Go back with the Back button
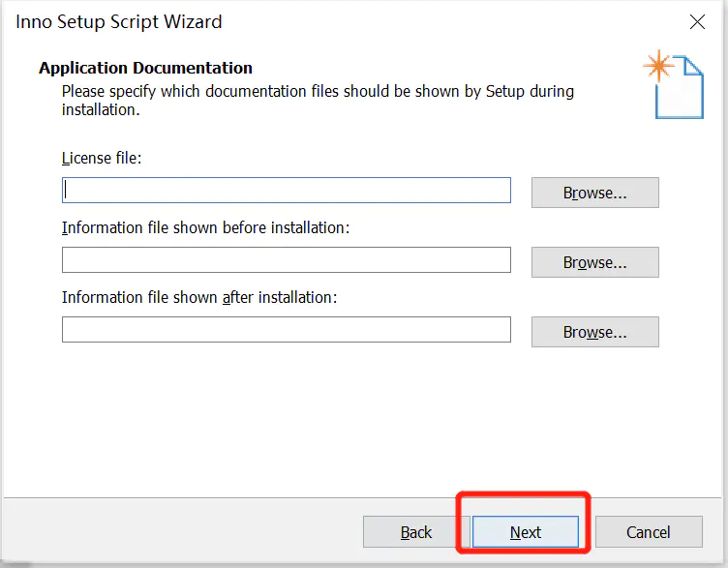 click(x=416, y=532)
